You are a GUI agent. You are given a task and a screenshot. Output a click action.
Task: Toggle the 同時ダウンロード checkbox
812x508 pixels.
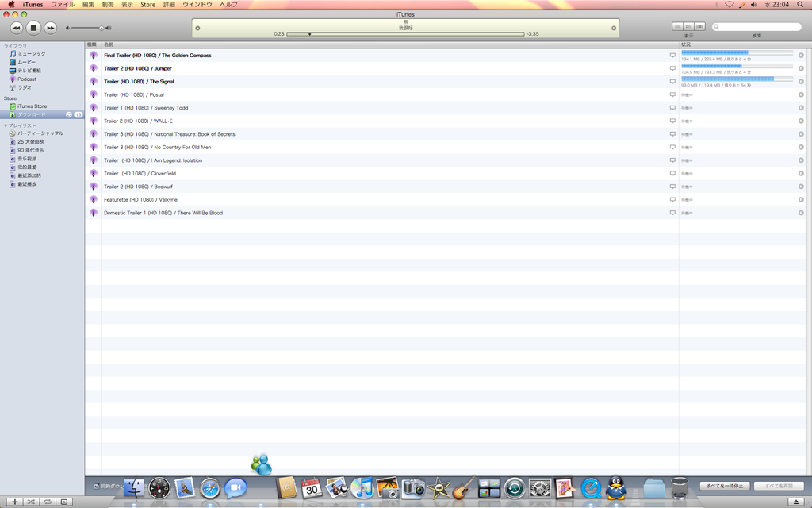point(97,487)
